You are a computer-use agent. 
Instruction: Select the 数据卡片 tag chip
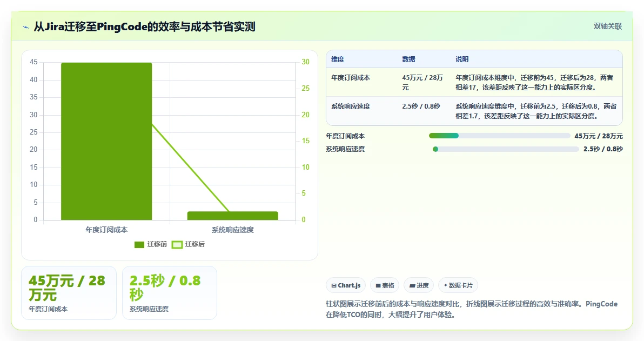pyautogui.click(x=458, y=285)
